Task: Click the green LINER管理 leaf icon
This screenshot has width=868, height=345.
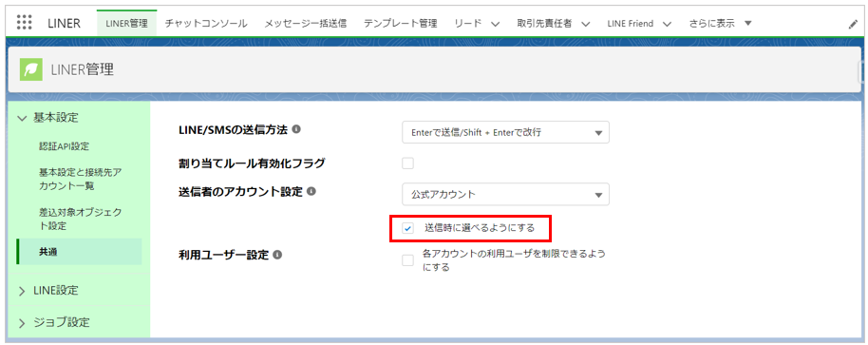Action: tap(31, 69)
